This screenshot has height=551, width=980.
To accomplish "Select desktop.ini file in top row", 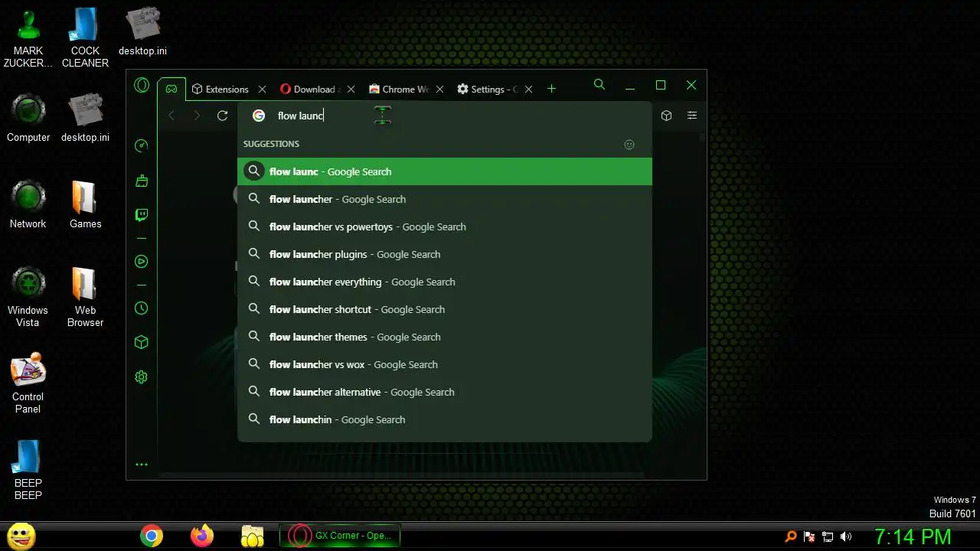I will point(142,31).
